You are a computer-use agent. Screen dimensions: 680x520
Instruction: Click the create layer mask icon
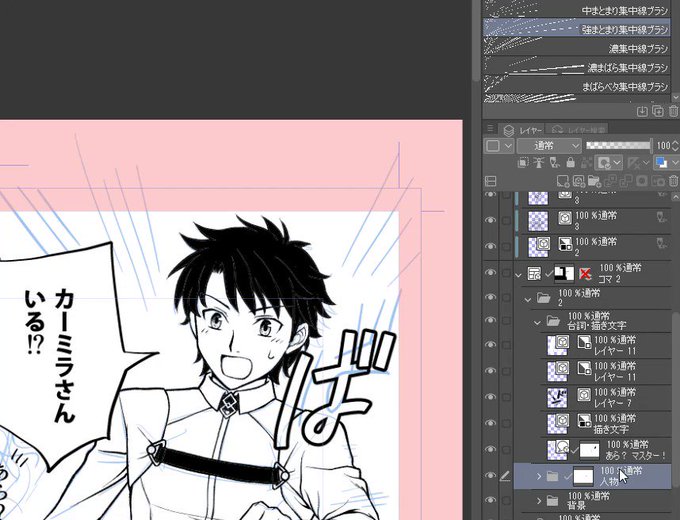(642, 181)
